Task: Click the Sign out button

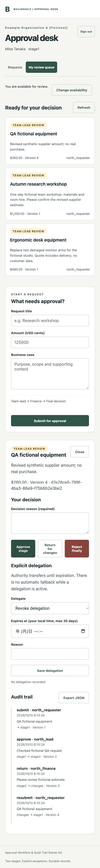Action: [86, 32]
